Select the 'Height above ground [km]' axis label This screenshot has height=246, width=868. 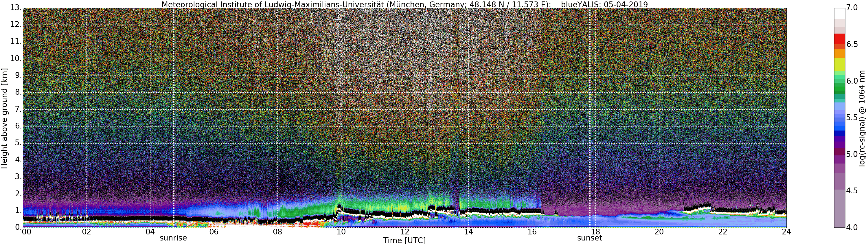pyautogui.click(x=4, y=118)
